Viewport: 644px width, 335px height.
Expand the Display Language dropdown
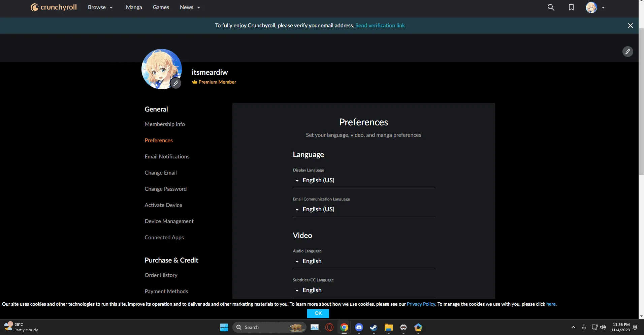coord(364,181)
